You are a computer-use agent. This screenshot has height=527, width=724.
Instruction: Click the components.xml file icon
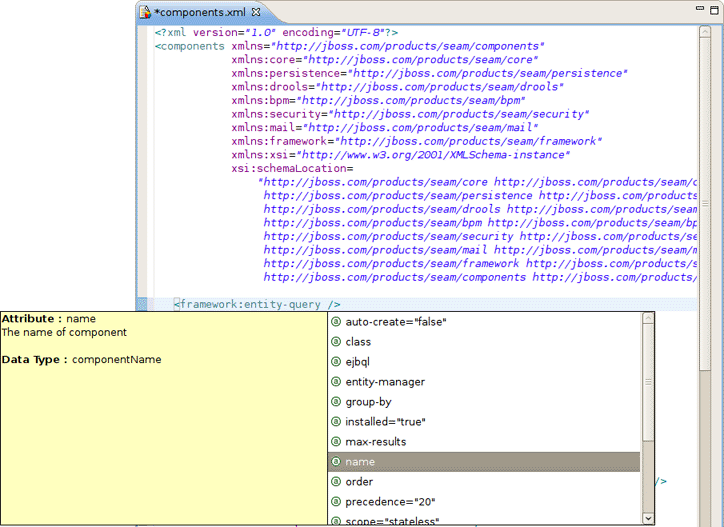tap(145, 12)
